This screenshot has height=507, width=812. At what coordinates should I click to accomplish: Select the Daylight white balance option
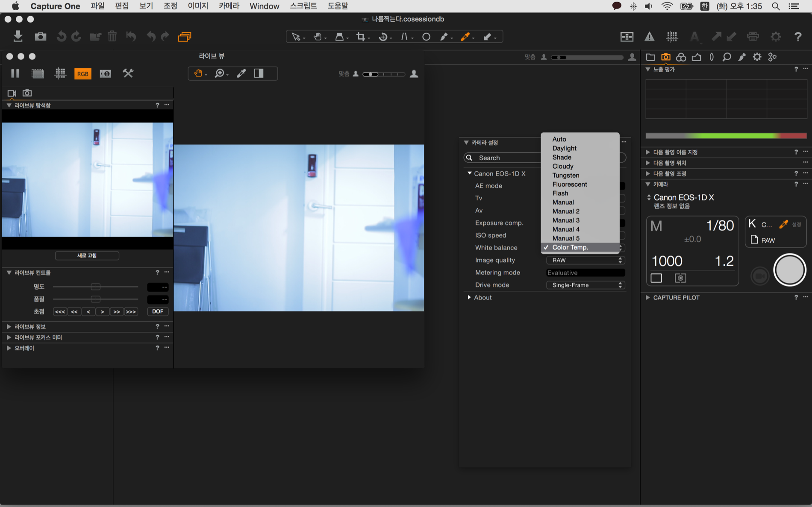coord(564,148)
